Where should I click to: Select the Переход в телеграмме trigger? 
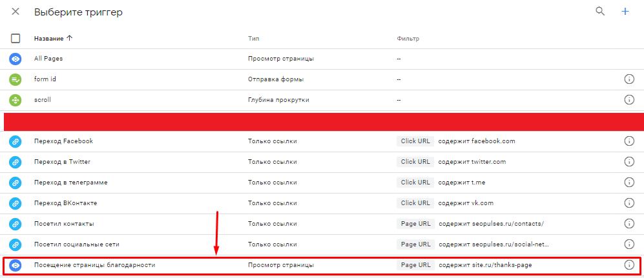point(70,183)
